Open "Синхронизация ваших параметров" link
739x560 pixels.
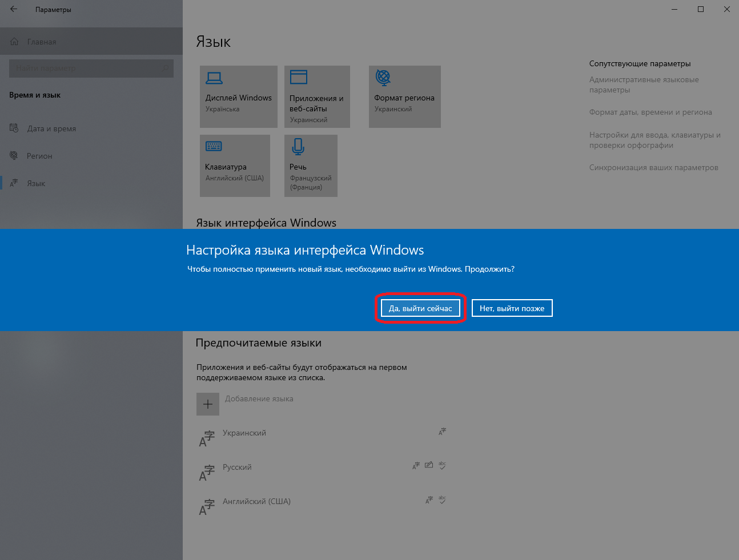[653, 168]
